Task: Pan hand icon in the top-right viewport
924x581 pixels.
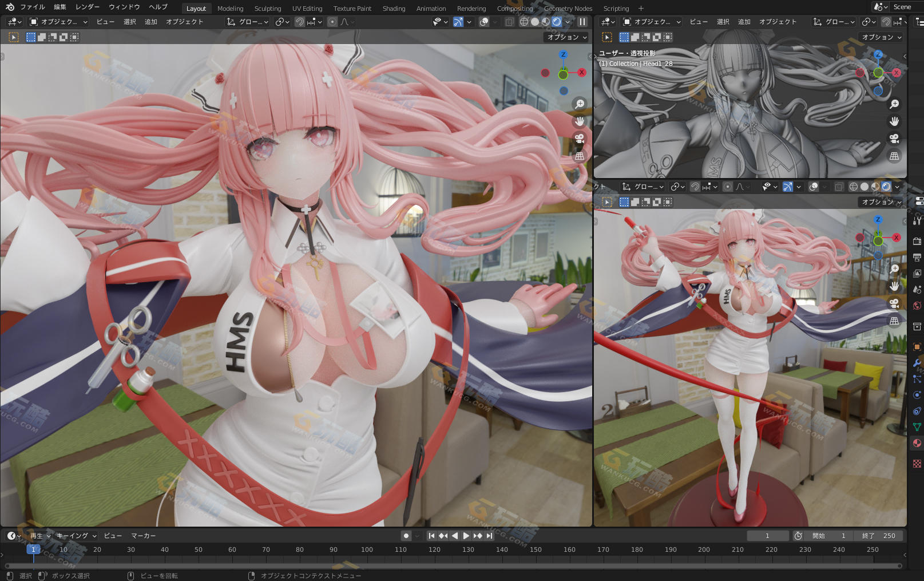Action: coord(894,121)
